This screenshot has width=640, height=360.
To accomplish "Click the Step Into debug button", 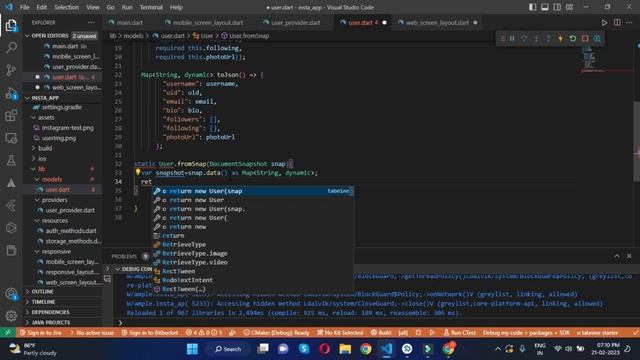I will (536, 38).
